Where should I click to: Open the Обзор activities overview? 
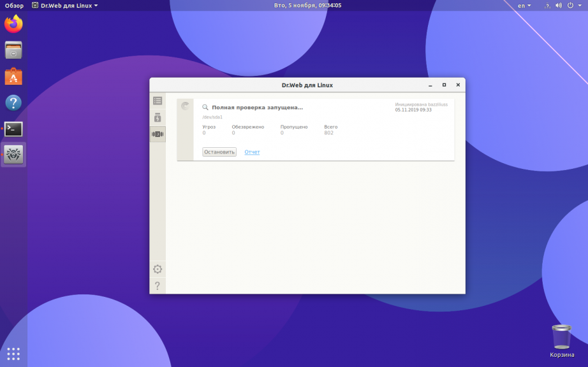click(14, 5)
